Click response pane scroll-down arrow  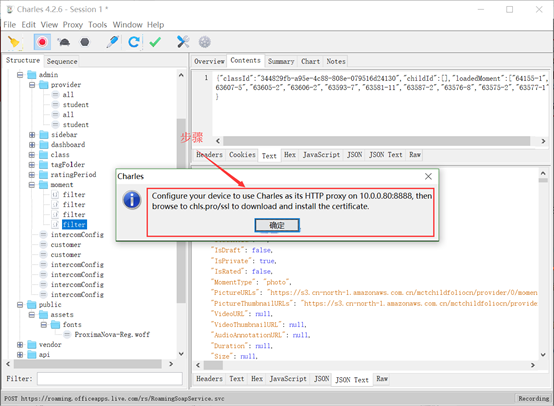pos(543,355)
